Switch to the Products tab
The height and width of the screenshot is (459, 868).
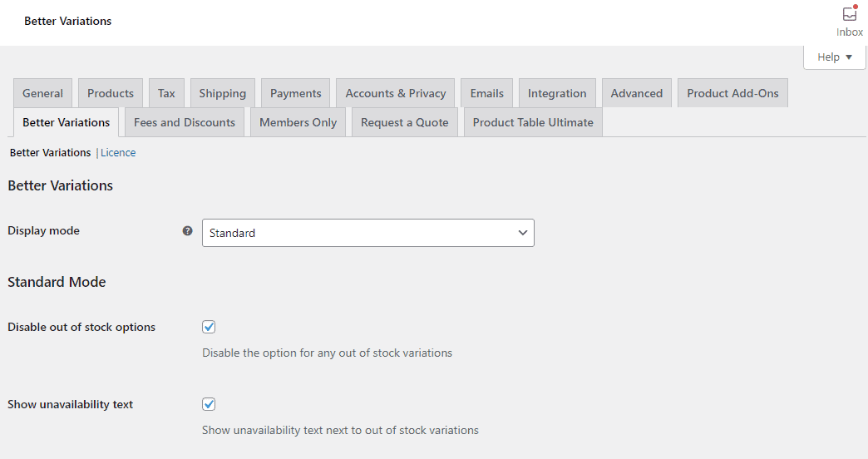[x=111, y=93]
